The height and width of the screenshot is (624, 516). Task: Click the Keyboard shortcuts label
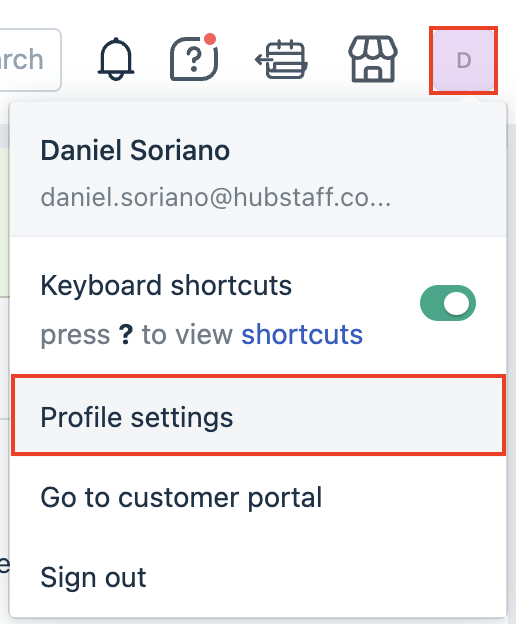[x=166, y=286]
